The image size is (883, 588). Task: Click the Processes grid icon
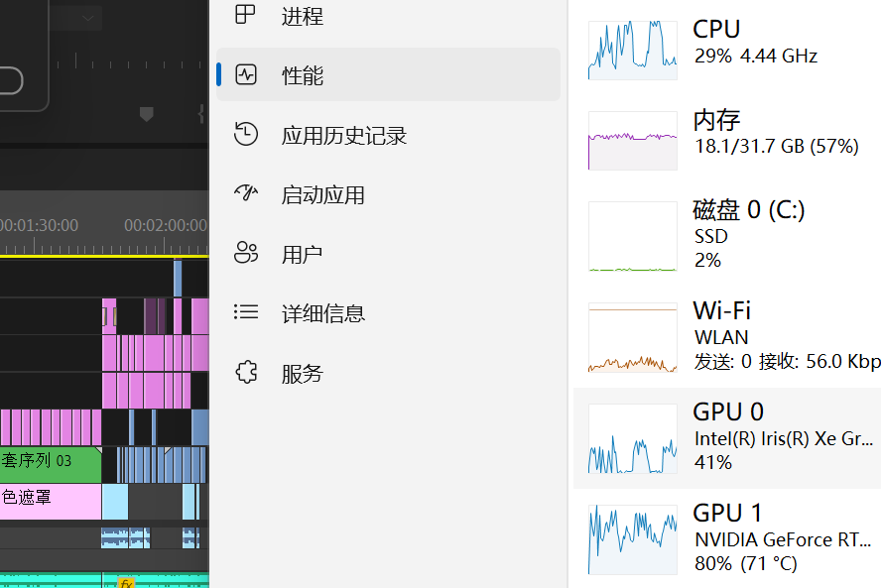pos(245,14)
